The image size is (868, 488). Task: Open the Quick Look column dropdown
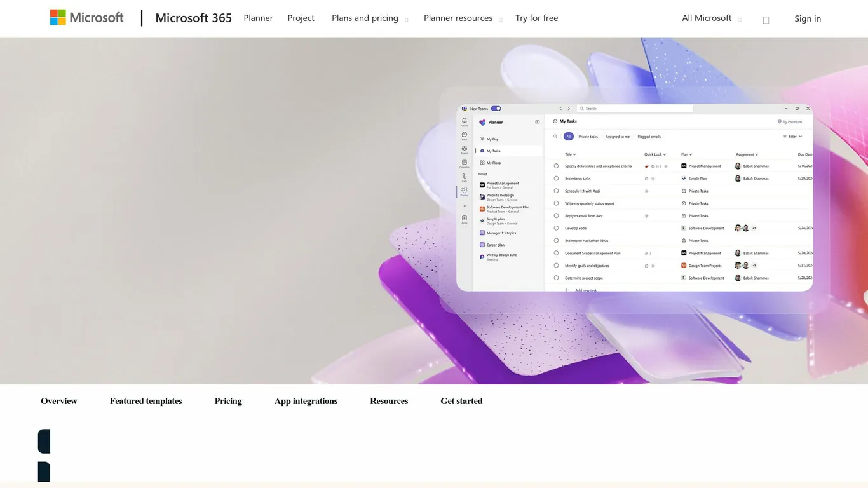click(655, 154)
